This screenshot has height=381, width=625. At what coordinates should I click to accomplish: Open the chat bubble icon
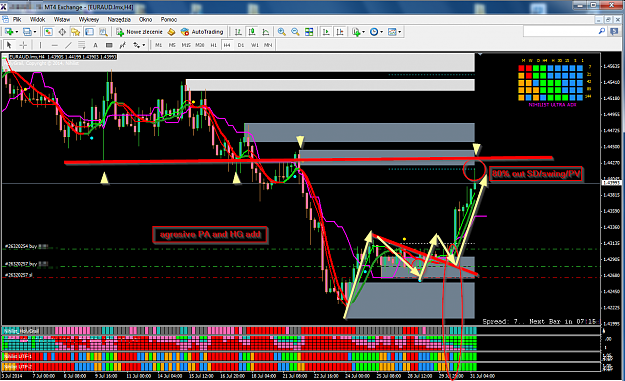[x=614, y=32]
